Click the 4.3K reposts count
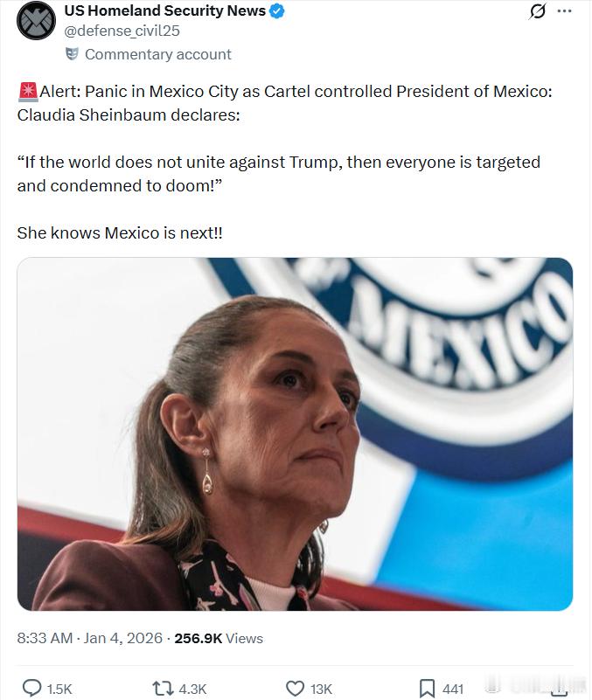592x700 pixels. click(x=192, y=689)
